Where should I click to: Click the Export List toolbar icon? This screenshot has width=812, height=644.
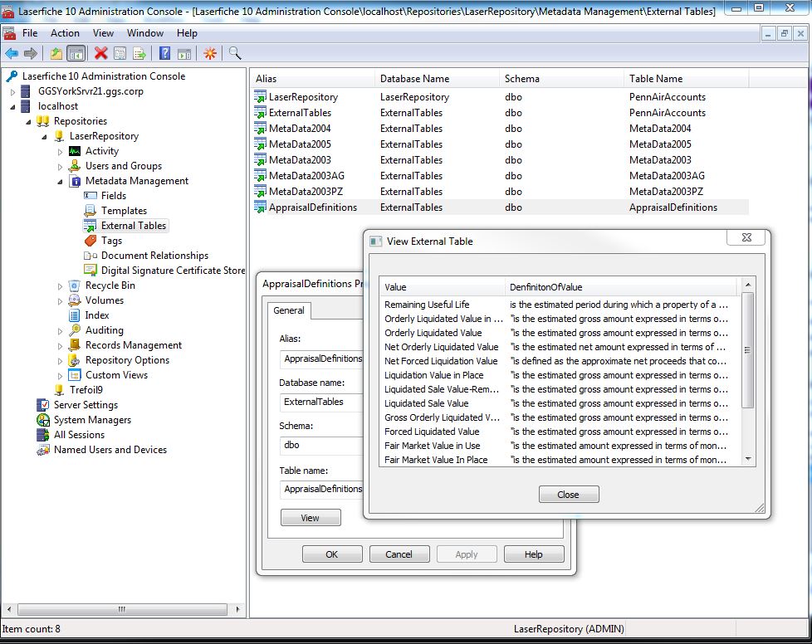(x=139, y=54)
